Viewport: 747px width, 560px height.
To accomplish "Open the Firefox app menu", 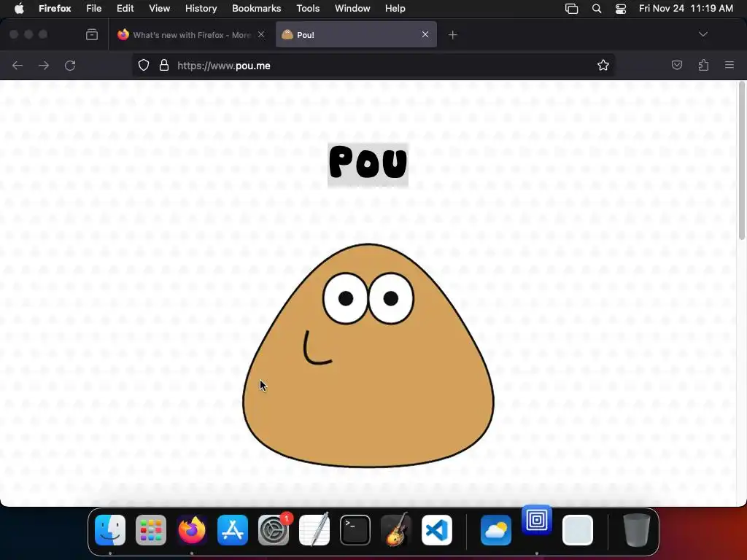I will point(55,8).
